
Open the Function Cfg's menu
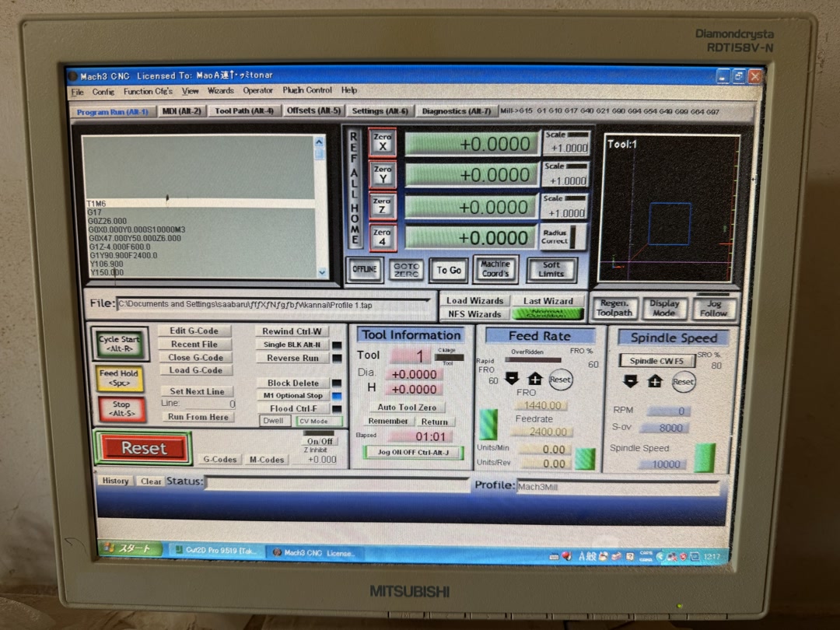148,92
